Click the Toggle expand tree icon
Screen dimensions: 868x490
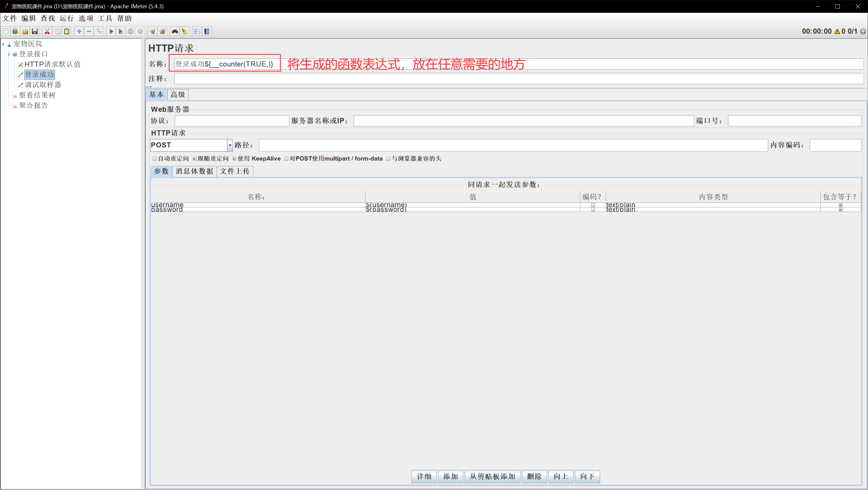(x=99, y=31)
